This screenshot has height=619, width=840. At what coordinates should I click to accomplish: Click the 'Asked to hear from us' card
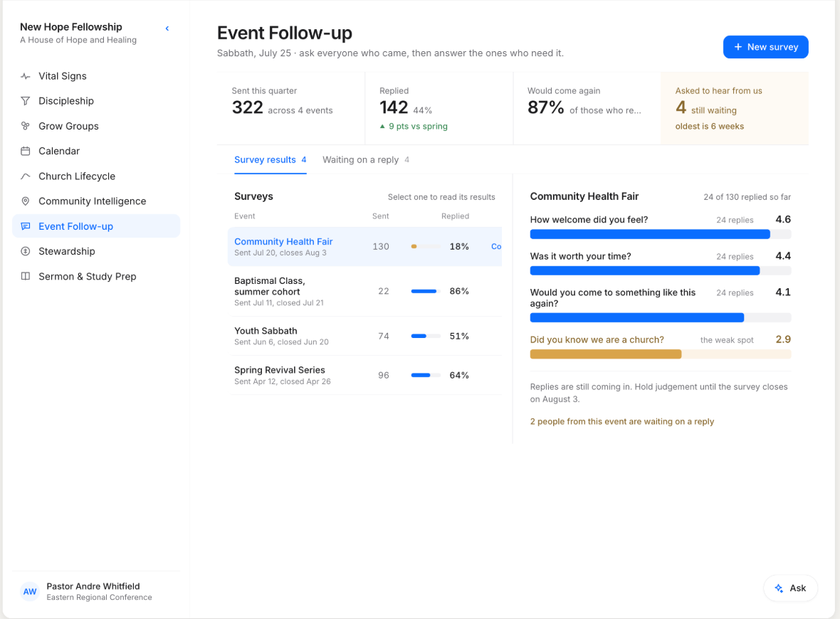tap(735, 109)
